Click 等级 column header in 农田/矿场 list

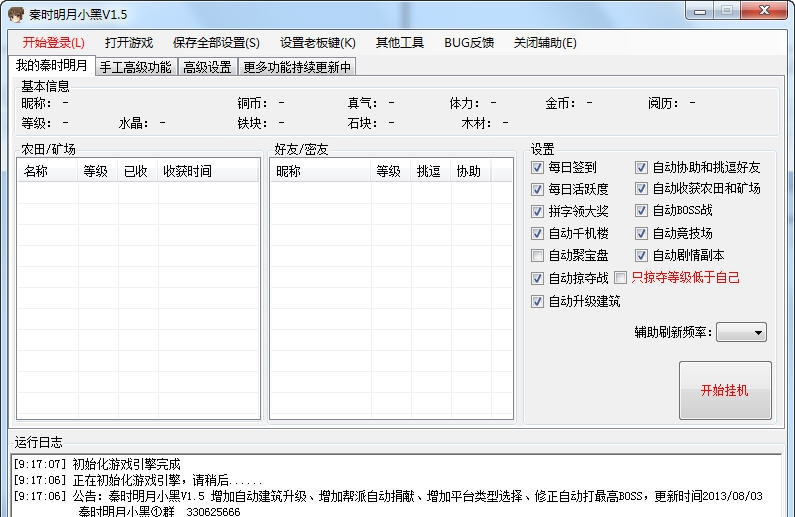pyautogui.click(x=98, y=171)
